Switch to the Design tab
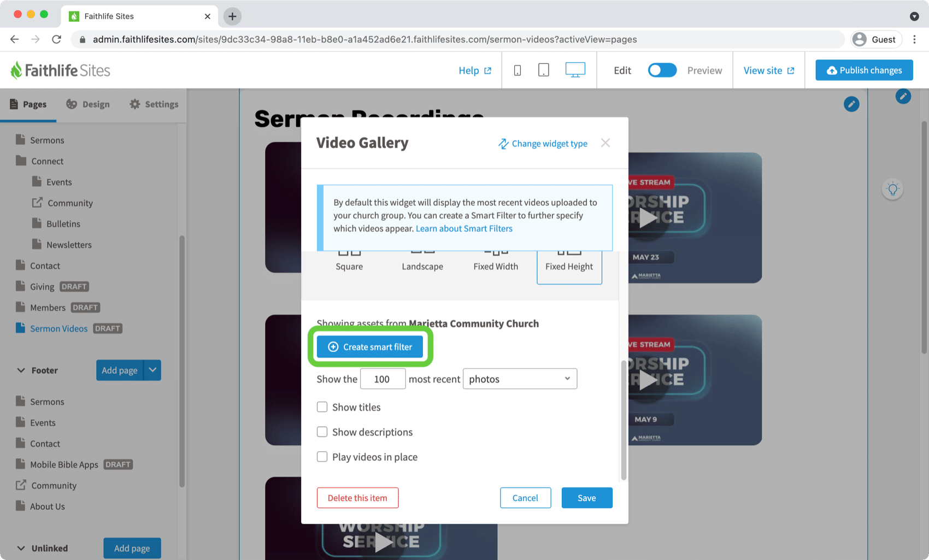Screen dimensions: 929x560 click(x=88, y=104)
